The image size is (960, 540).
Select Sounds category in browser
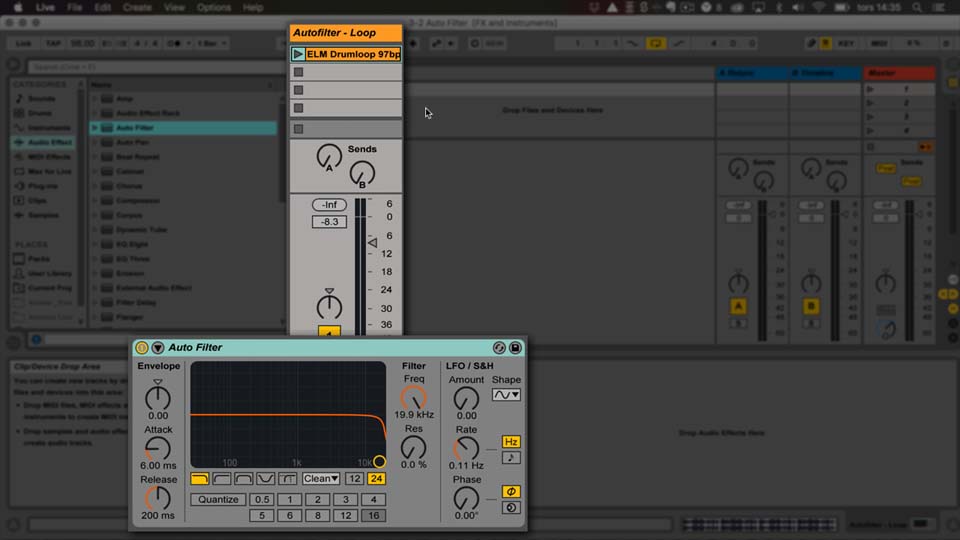pos(42,99)
